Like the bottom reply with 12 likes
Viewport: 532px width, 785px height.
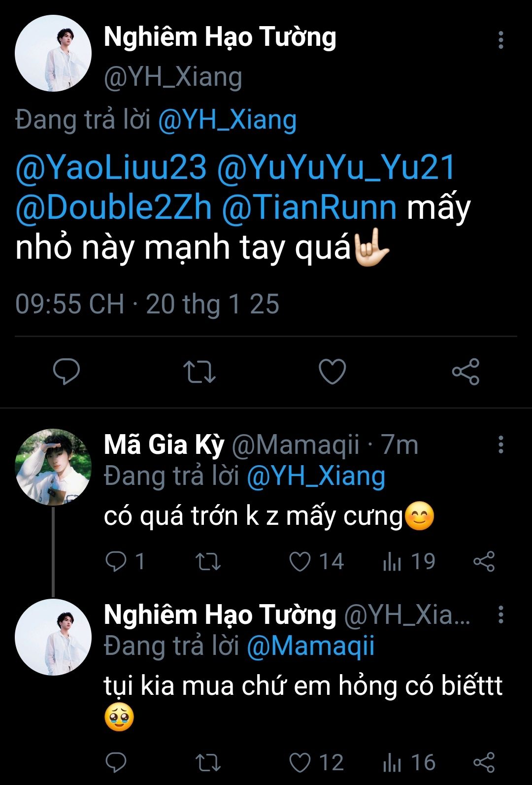pos(300,763)
